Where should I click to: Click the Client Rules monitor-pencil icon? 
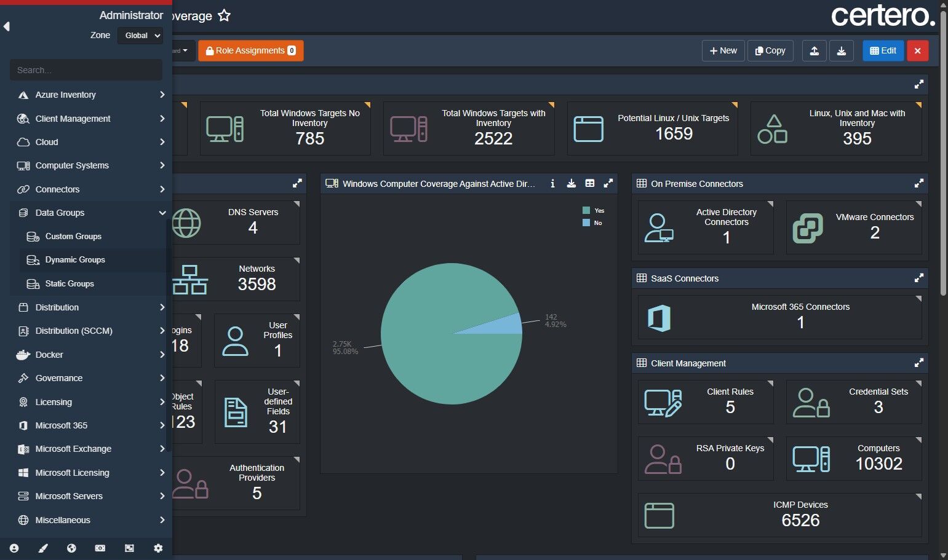tap(663, 403)
